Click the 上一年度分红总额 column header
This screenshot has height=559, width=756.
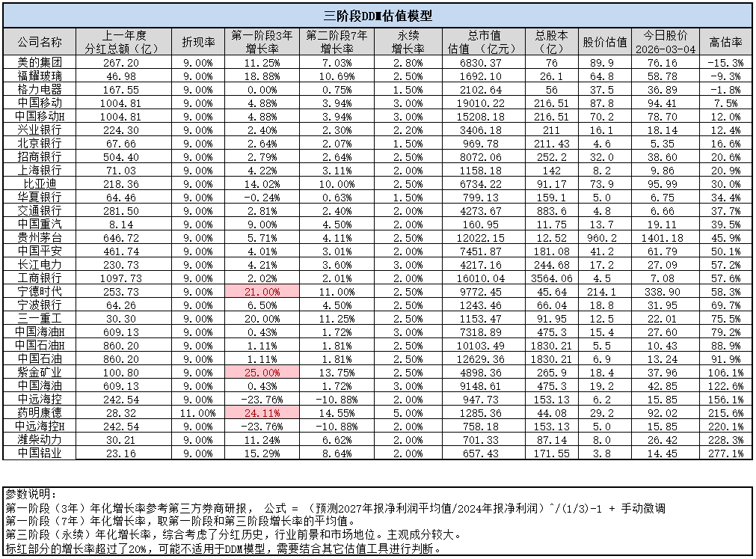pos(123,41)
